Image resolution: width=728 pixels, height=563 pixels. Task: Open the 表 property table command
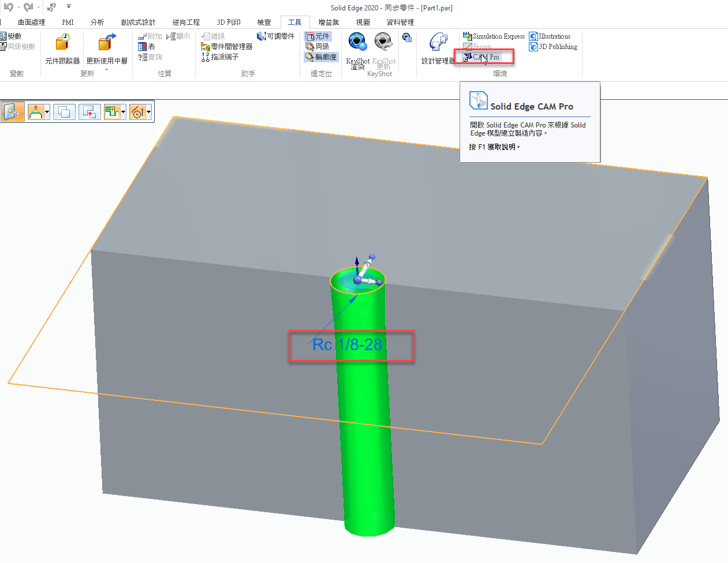click(x=147, y=47)
